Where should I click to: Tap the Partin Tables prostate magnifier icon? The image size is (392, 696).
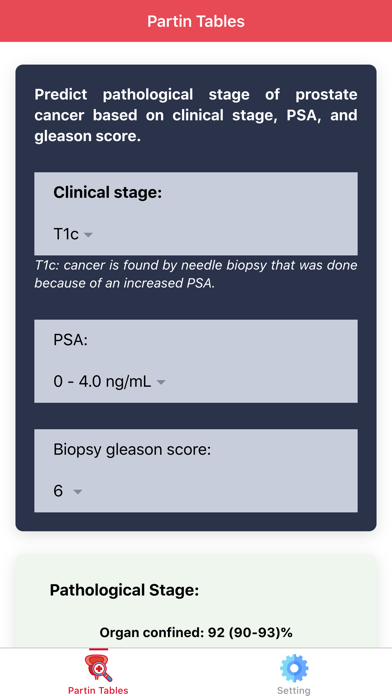[x=98, y=668]
